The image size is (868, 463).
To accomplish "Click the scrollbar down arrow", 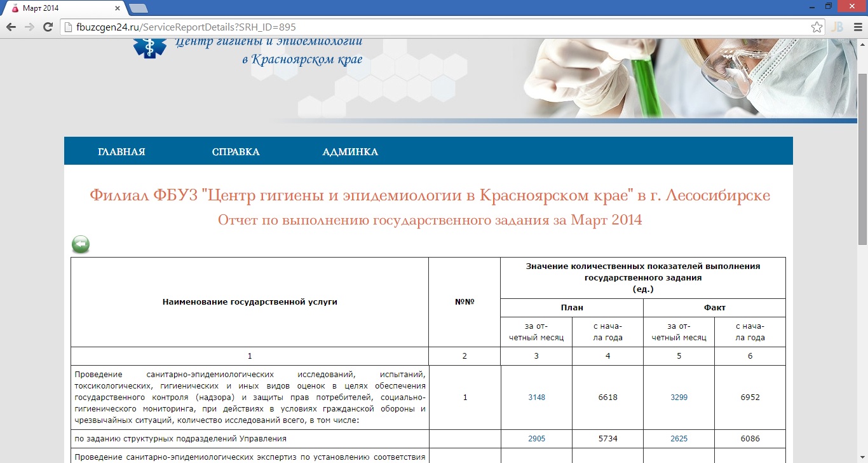I will pos(862,457).
